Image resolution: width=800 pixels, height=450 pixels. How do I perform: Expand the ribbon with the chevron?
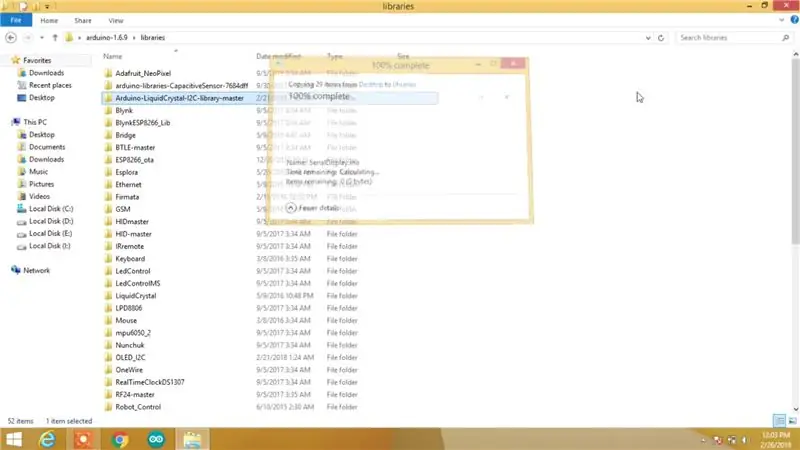point(782,20)
